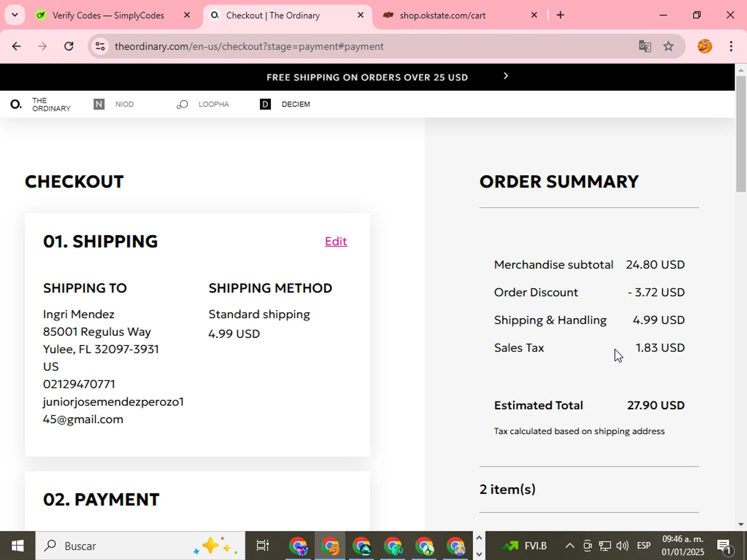Click Sales Tax 1.83 USD value
Viewport: 747px width, 560px height.
(x=660, y=347)
